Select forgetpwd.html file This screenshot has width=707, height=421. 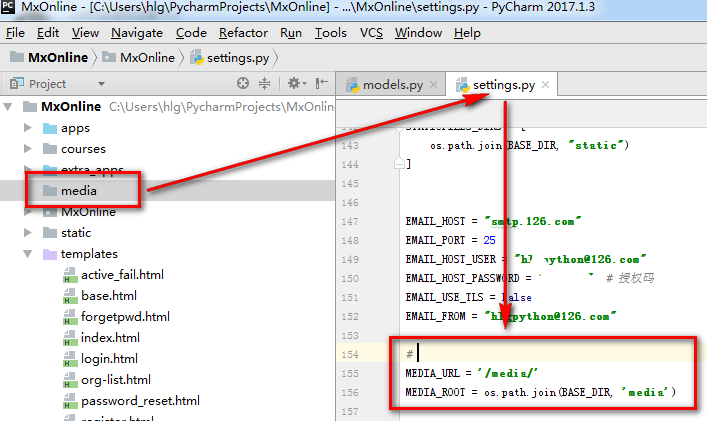tap(125, 317)
